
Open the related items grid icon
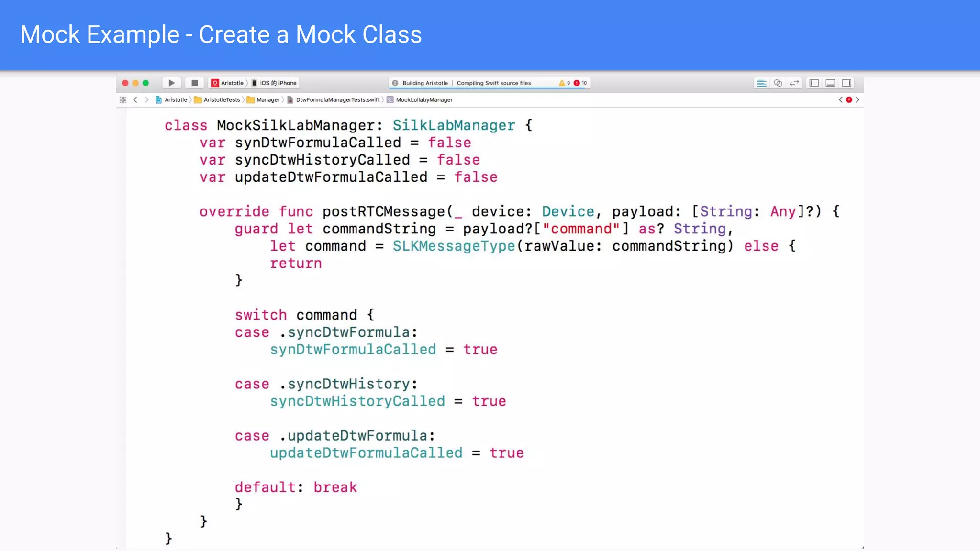pos(123,100)
